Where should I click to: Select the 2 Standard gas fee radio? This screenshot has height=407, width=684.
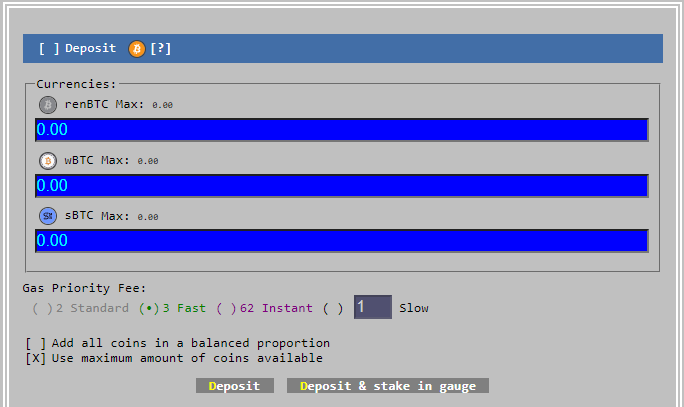tap(42, 308)
